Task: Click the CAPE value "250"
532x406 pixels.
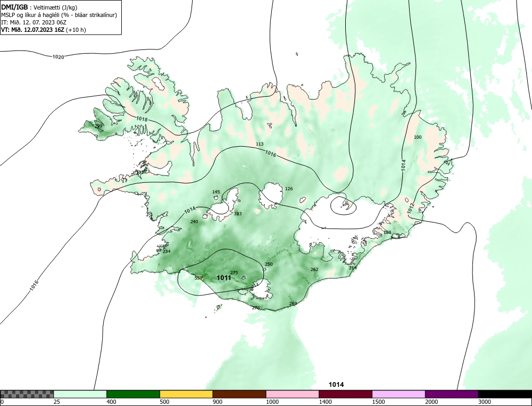Action: [269, 264]
